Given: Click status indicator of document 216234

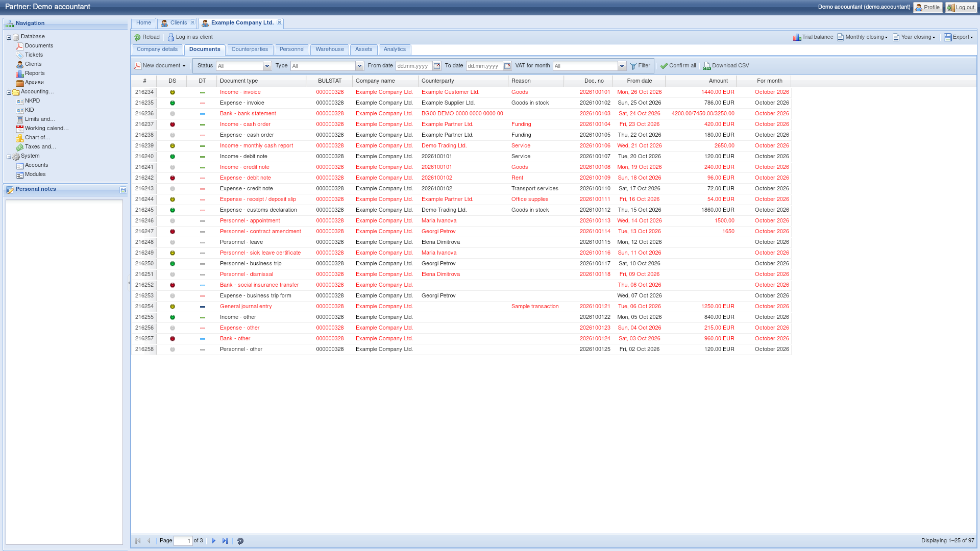Looking at the screenshot, I should coord(173,92).
